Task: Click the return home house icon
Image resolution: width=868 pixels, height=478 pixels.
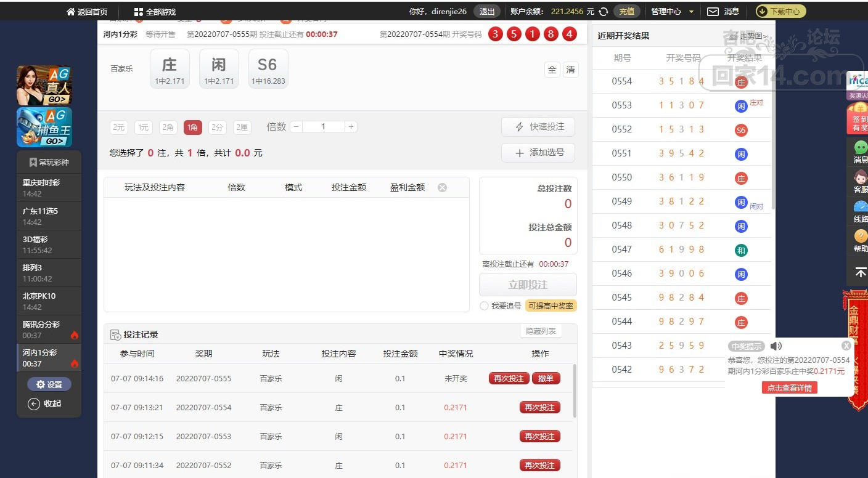Action: pyautogui.click(x=71, y=12)
